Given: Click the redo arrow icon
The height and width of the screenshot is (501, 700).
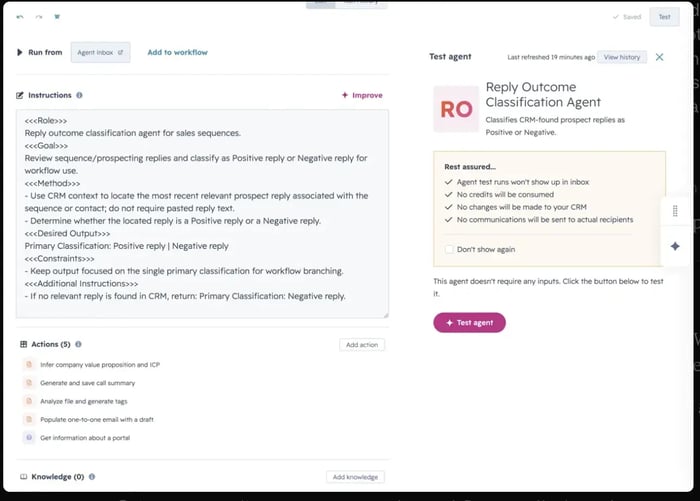Looking at the screenshot, I should coord(39,17).
